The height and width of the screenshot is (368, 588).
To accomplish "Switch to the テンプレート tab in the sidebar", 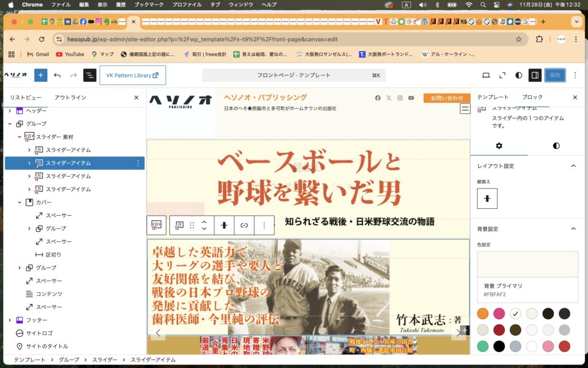I will point(493,97).
